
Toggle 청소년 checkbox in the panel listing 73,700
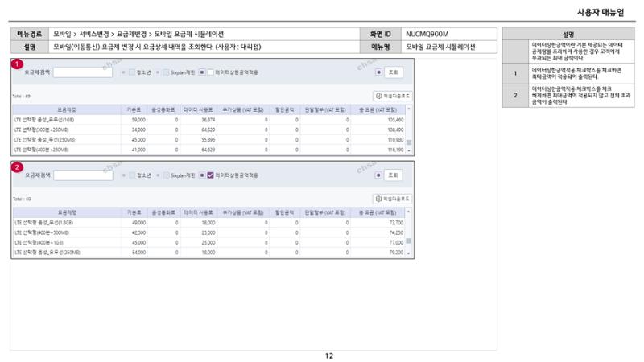pyautogui.click(x=132, y=175)
